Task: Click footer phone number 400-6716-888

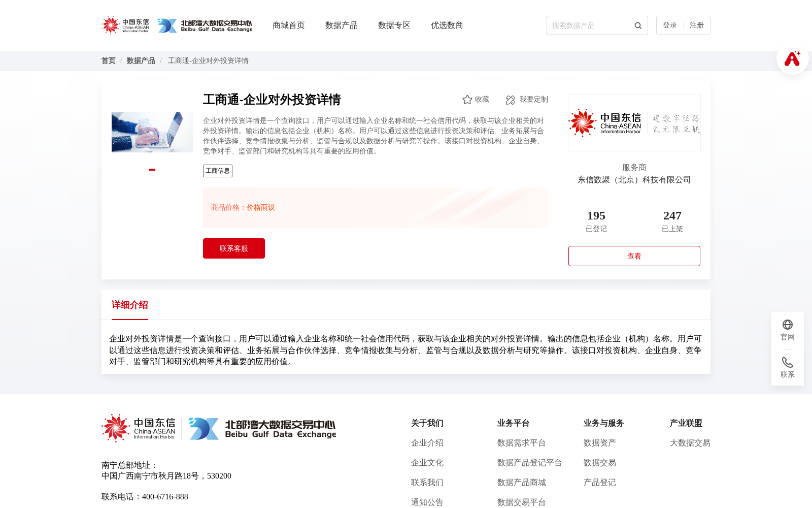Action: 165,497
